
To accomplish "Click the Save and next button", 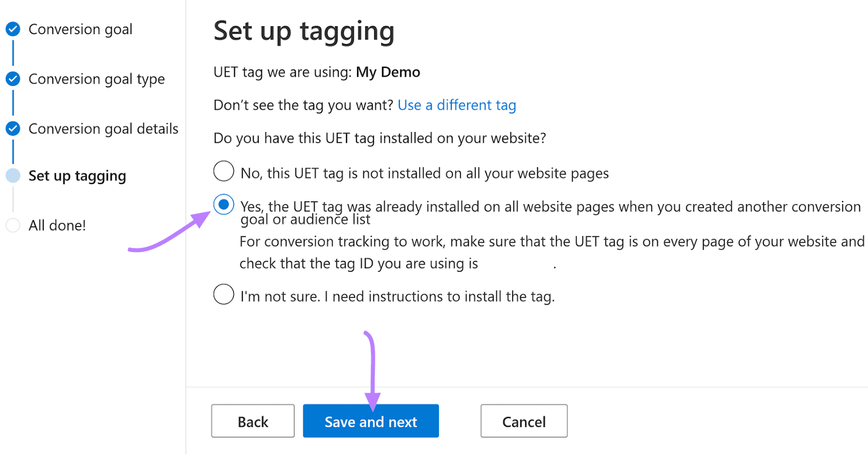I will coord(371,421).
